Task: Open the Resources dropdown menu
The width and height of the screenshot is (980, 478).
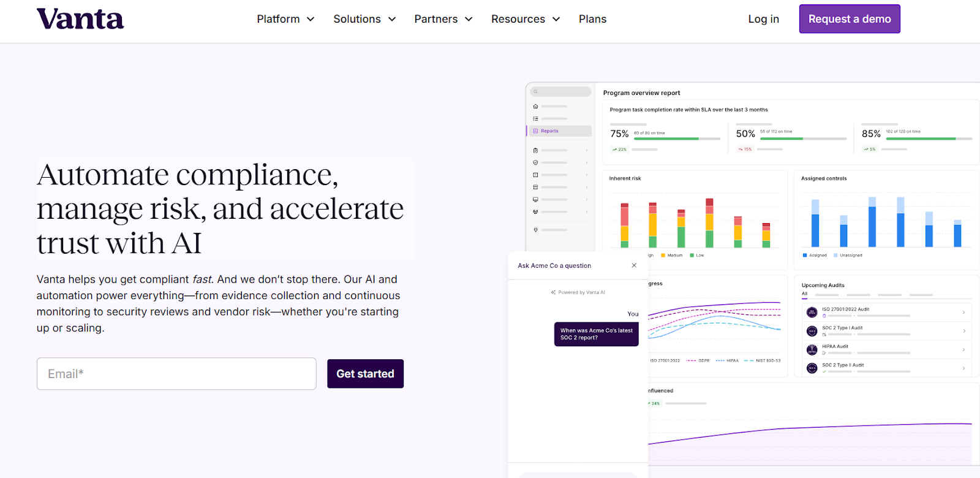Action: [526, 19]
